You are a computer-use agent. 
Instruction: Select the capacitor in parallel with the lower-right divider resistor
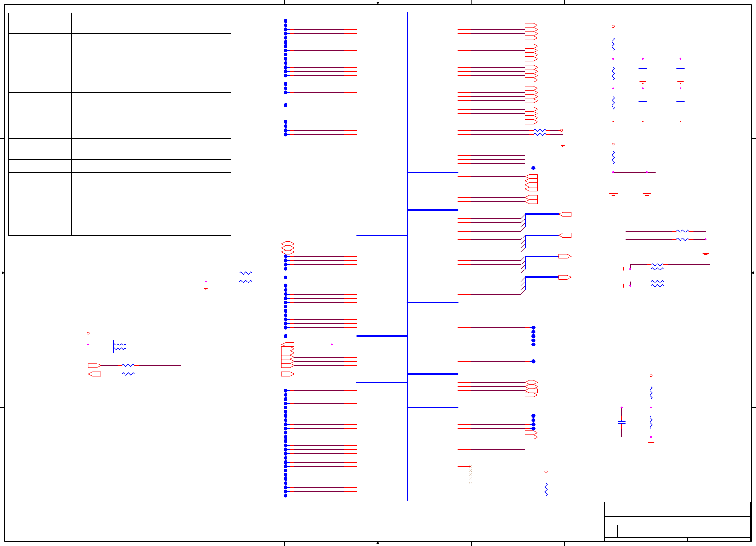point(622,422)
